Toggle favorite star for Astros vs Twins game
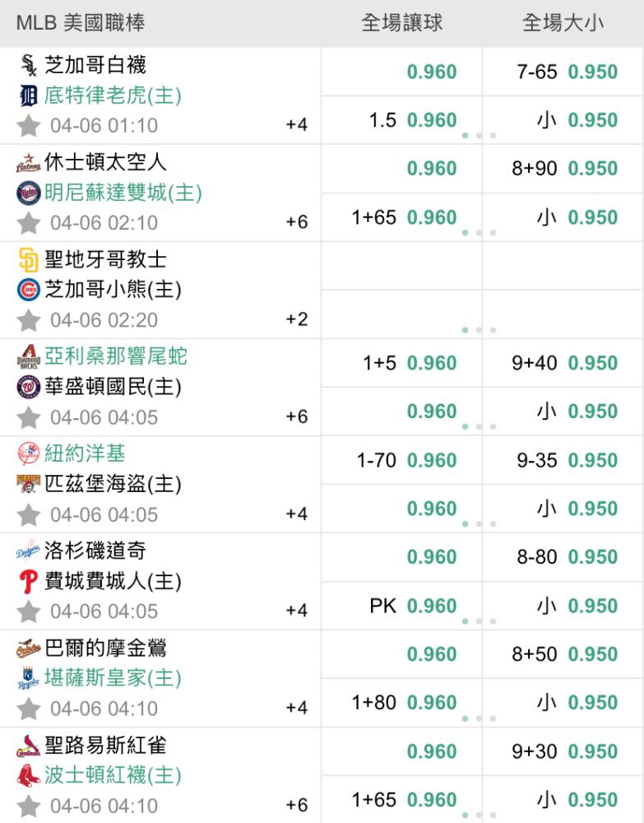Image resolution: width=644 pixels, height=823 pixels. [29, 223]
